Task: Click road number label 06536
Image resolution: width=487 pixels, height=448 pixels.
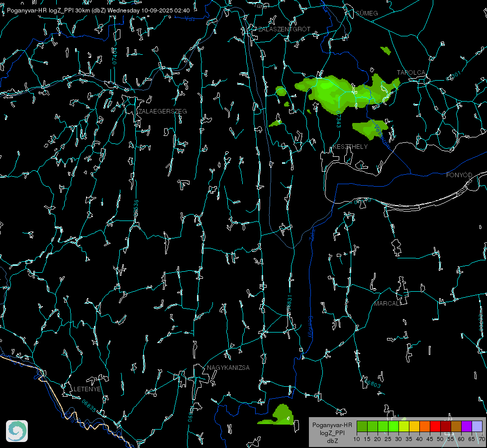Action: (x=136, y=208)
